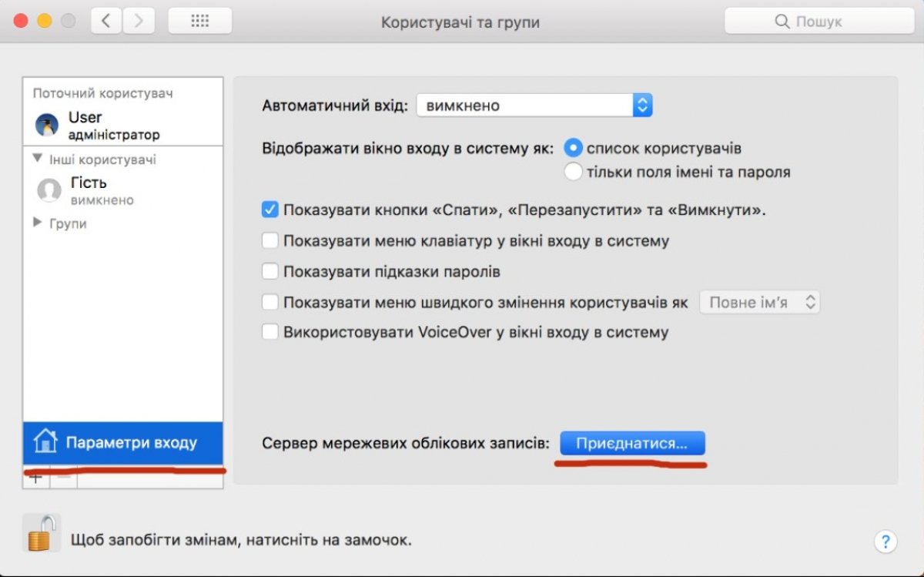The height and width of the screenshot is (577, 924).
Task: Go forward with the right arrow button
Action: click(x=138, y=21)
